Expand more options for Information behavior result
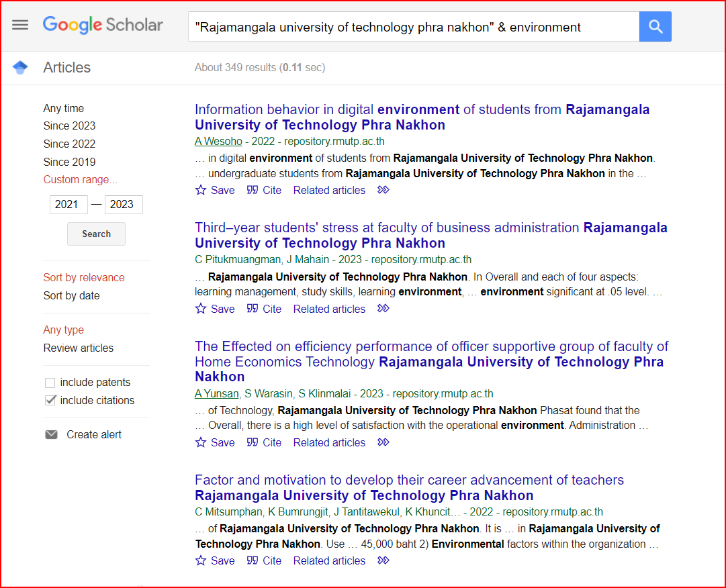Image resolution: width=726 pixels, height=588 pixels. 383,190
